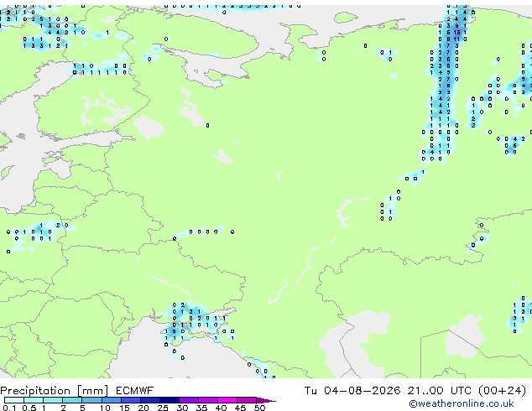
Task: Select the 45–50 mm legend color swatch
Action: click(247, 400)
